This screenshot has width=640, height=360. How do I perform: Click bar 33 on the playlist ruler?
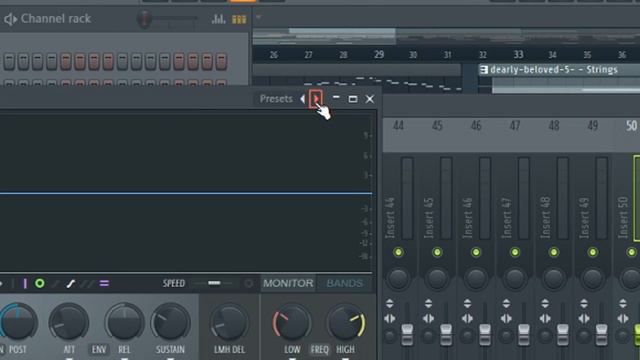click(518, 54)
